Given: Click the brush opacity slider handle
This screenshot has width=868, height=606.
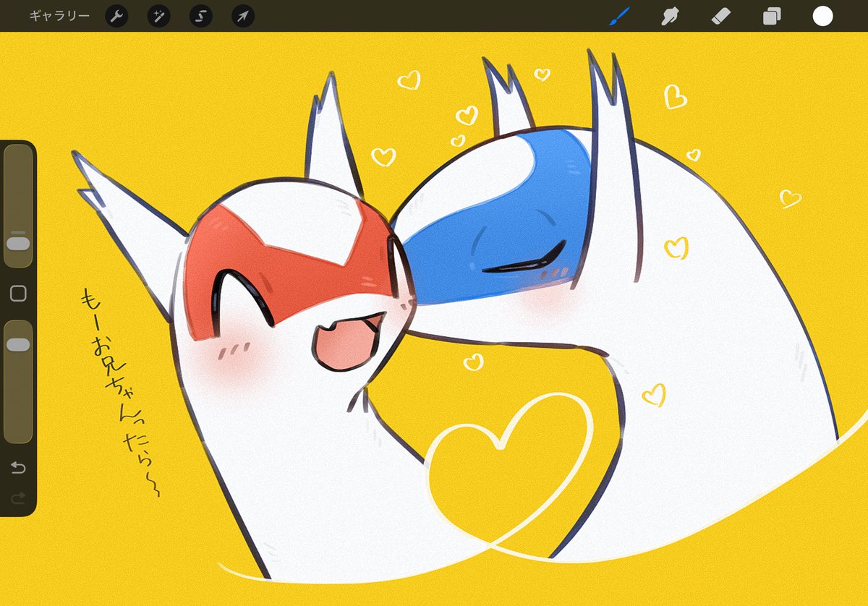Looking at the screenshot, I should [x=18, y=345].
